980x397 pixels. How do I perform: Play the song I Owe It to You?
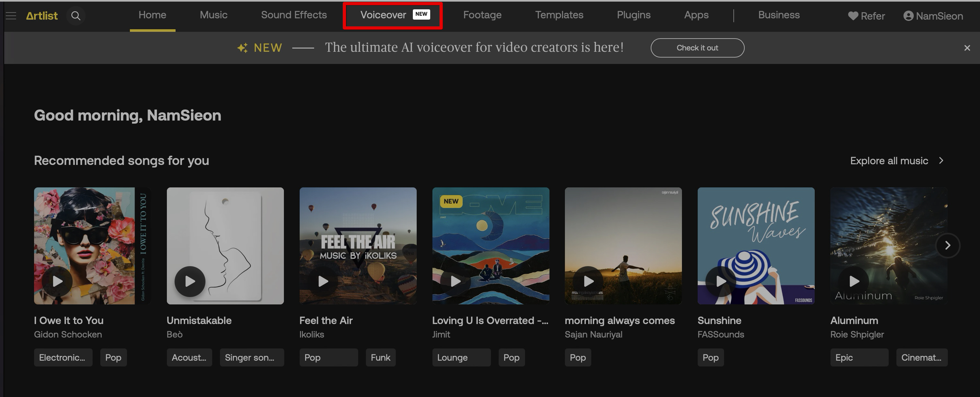click(x=58, y=281)
